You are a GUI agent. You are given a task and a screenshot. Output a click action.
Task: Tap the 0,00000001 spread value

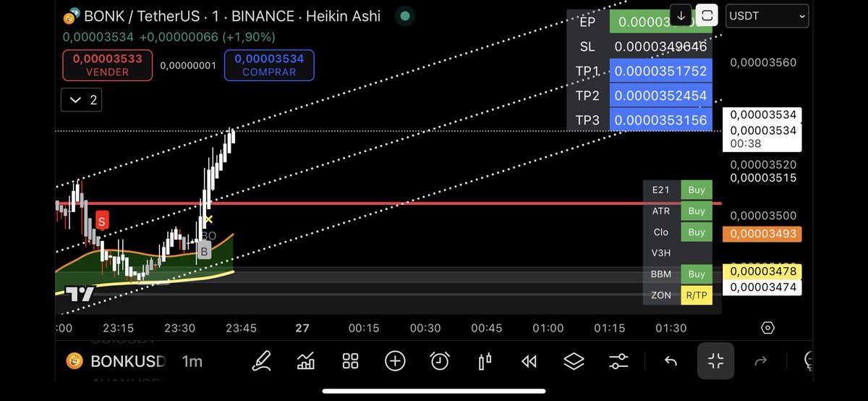click(188, 65)
